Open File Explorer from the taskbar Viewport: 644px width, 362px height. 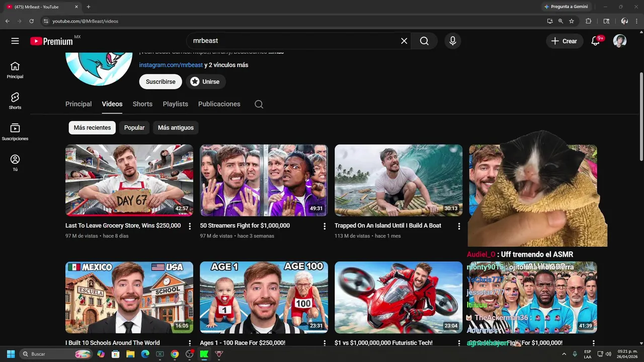(130, 354)
